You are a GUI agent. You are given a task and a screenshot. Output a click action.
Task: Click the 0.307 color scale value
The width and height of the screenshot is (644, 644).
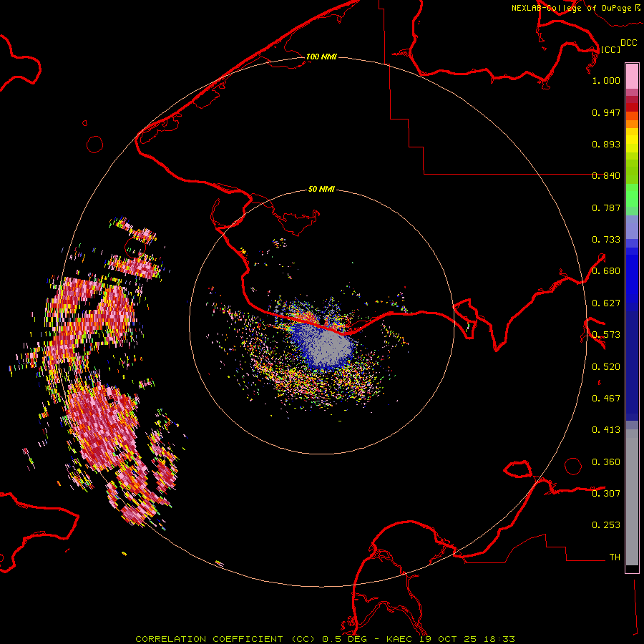[x=606, y=493]
